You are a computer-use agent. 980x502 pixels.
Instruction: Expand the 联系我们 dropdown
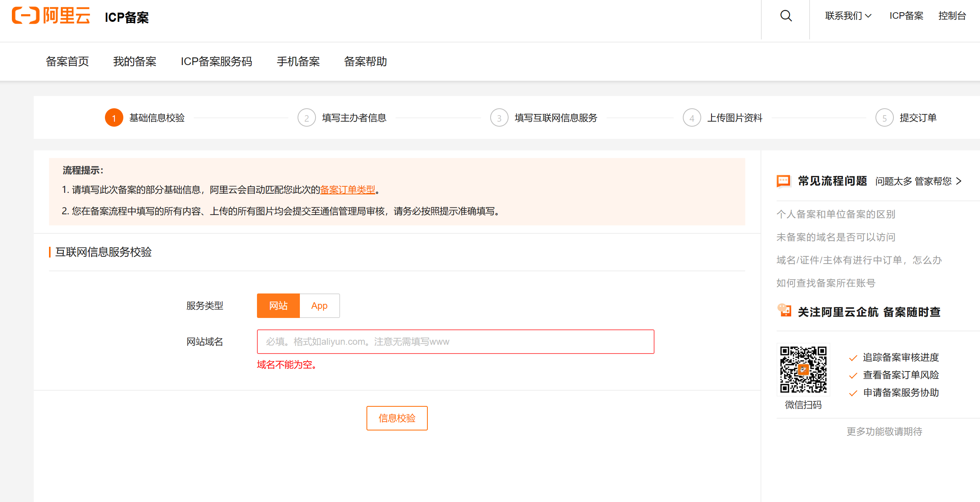[x=847, y=16]
